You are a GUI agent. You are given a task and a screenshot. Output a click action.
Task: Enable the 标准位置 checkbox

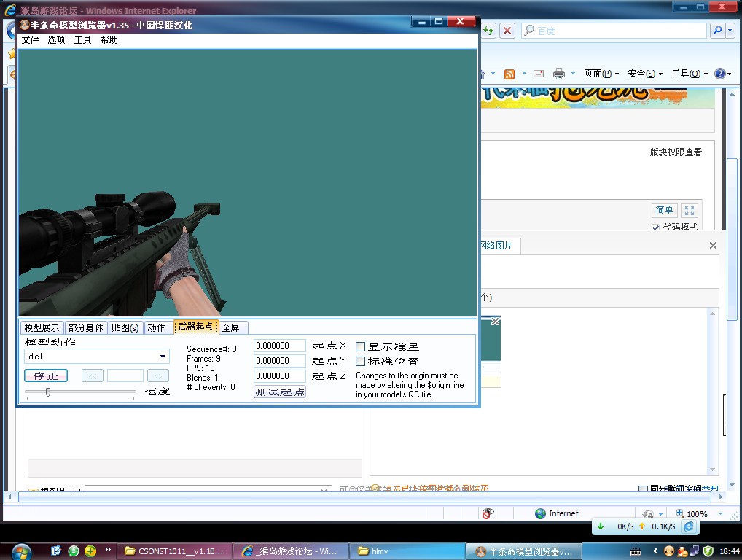(360, 362)
